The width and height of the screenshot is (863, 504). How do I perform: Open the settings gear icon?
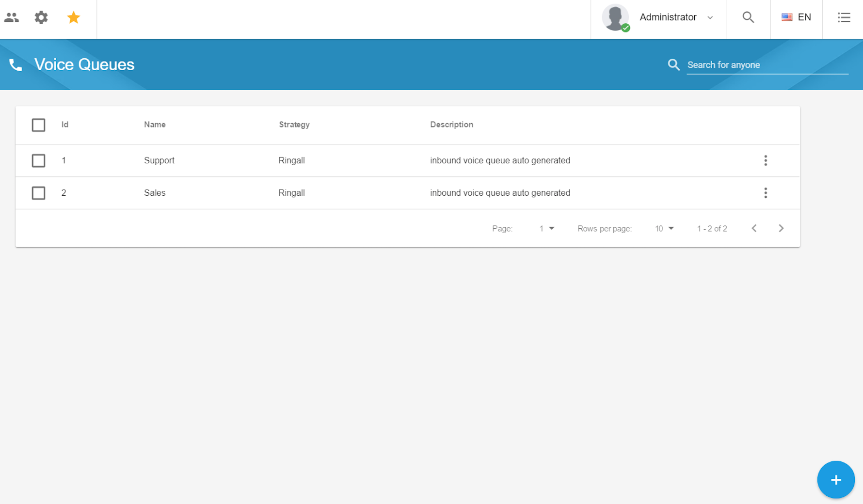[41, 17]
